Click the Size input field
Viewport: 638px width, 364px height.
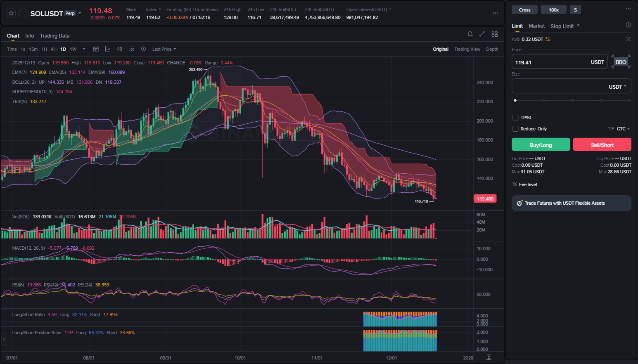(572, 86)
